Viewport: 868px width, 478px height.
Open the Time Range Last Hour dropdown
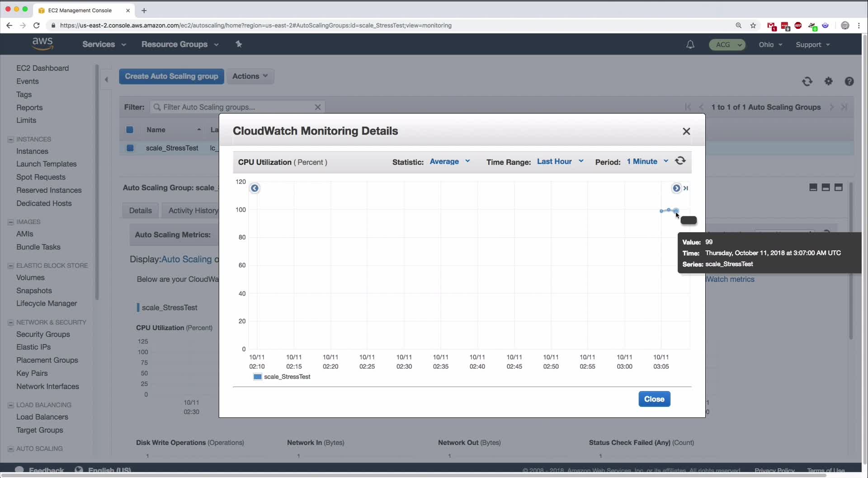pos(560,161)
